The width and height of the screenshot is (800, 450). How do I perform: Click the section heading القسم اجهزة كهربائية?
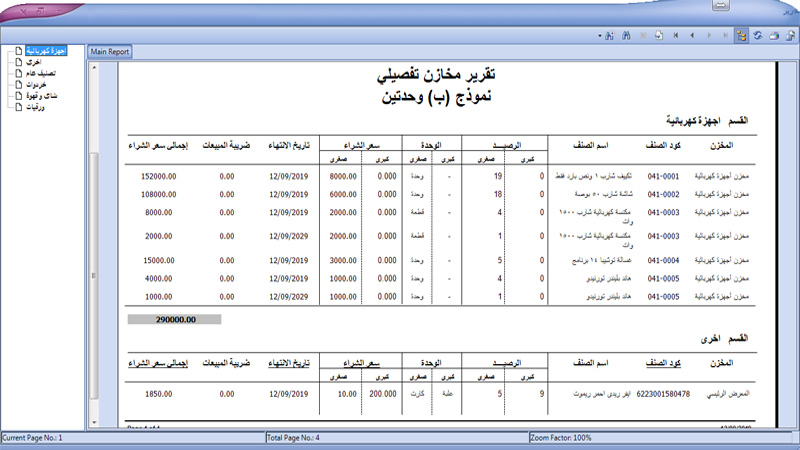click(707, 121)
